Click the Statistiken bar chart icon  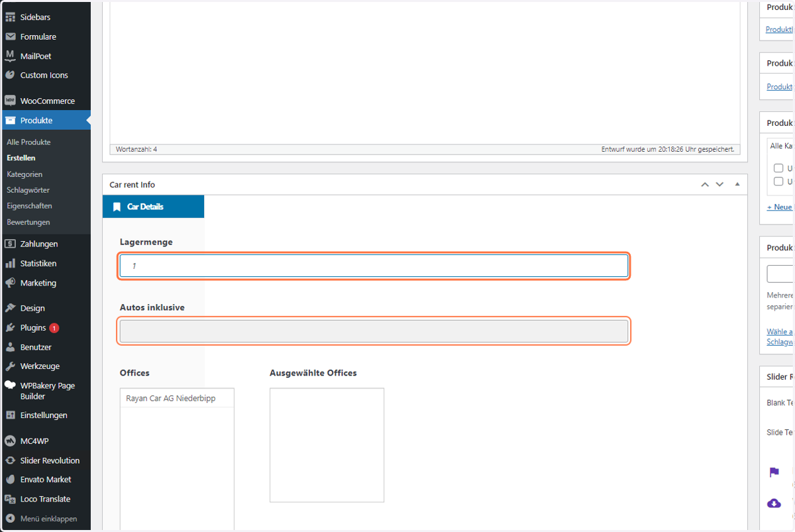(10, 263)
